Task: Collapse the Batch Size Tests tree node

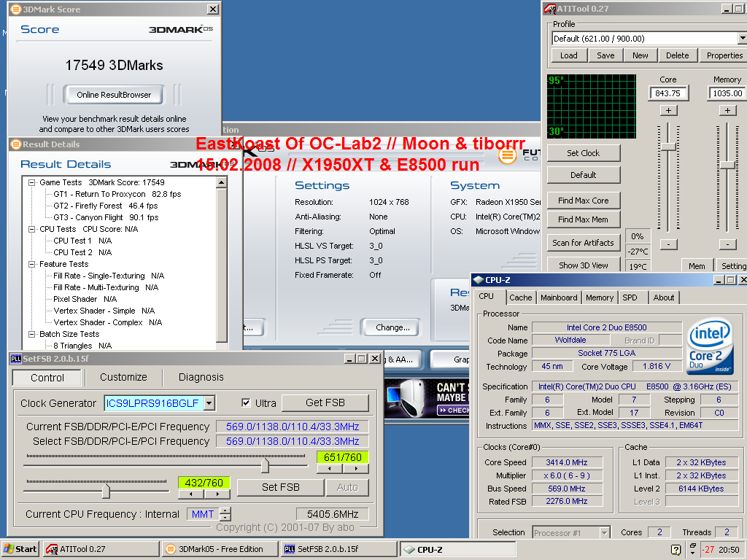Action: (x=32, y=334)
